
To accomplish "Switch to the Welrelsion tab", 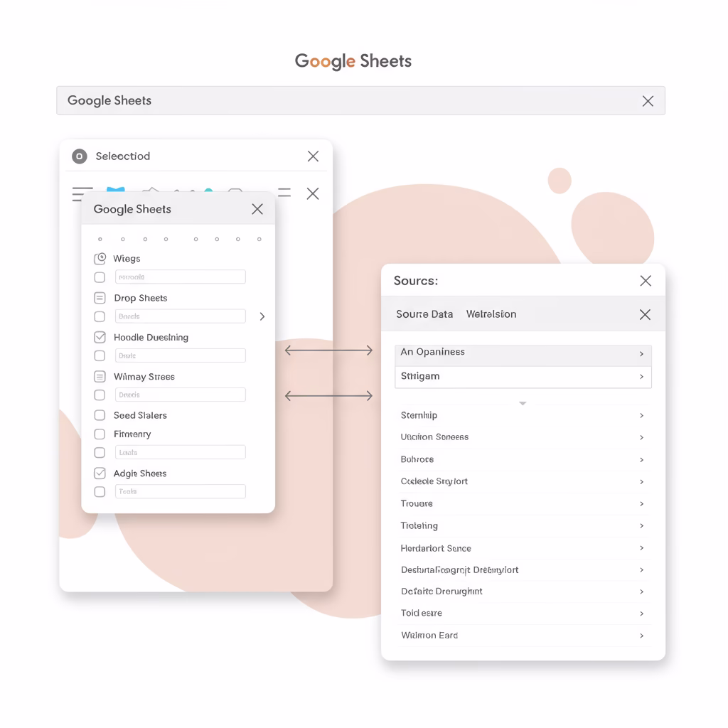I will 491,314.
